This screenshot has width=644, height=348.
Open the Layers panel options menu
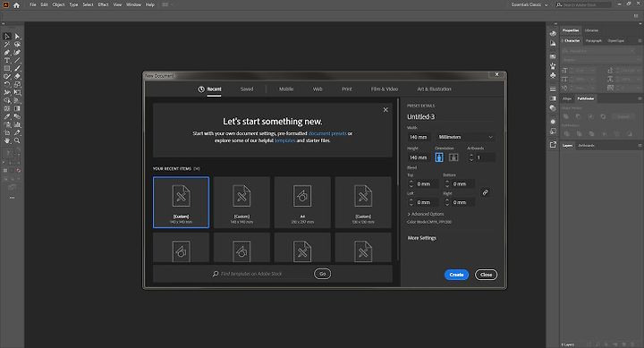tap(640, 146)
